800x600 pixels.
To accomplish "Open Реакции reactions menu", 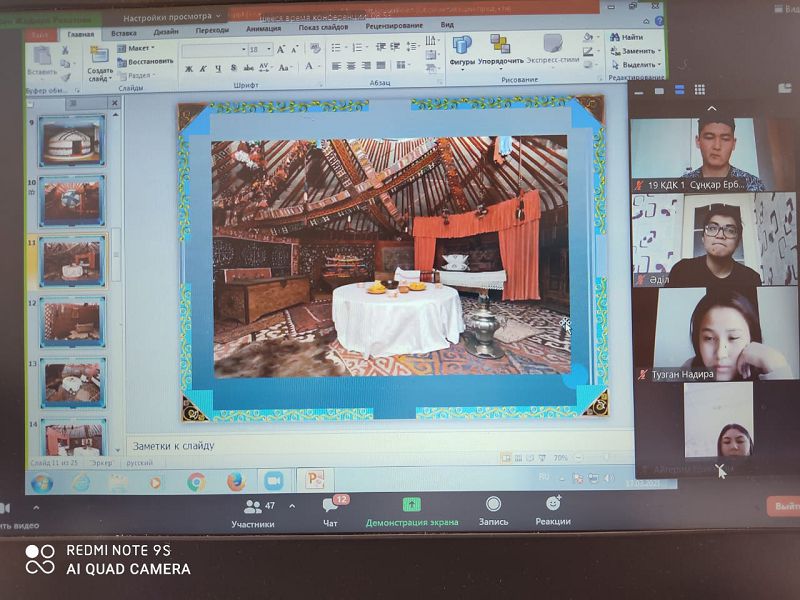I will pos(553,511).
